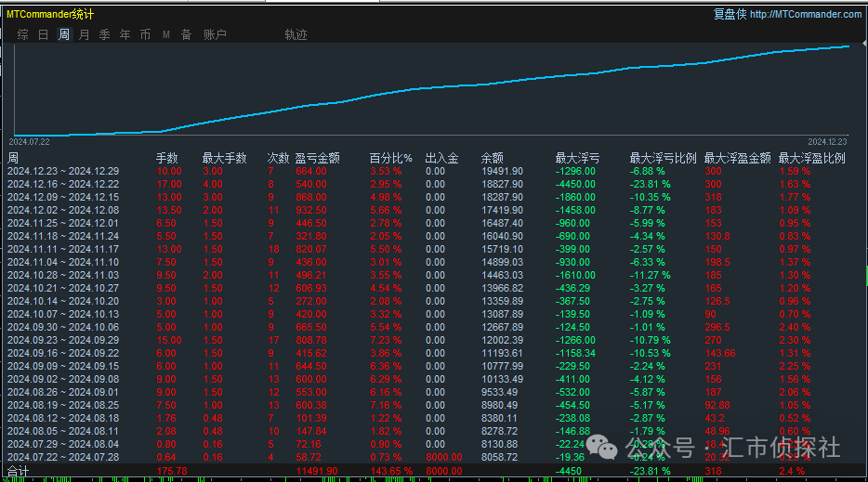Sort by 最大浮亏比例 column header

pos(663,158)
